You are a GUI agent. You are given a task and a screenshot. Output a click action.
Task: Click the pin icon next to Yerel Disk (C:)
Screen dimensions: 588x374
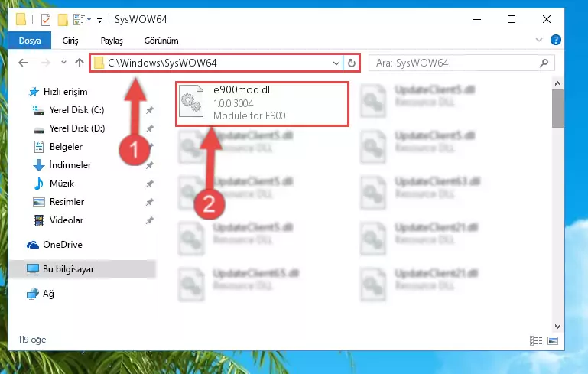coord(150,110)
